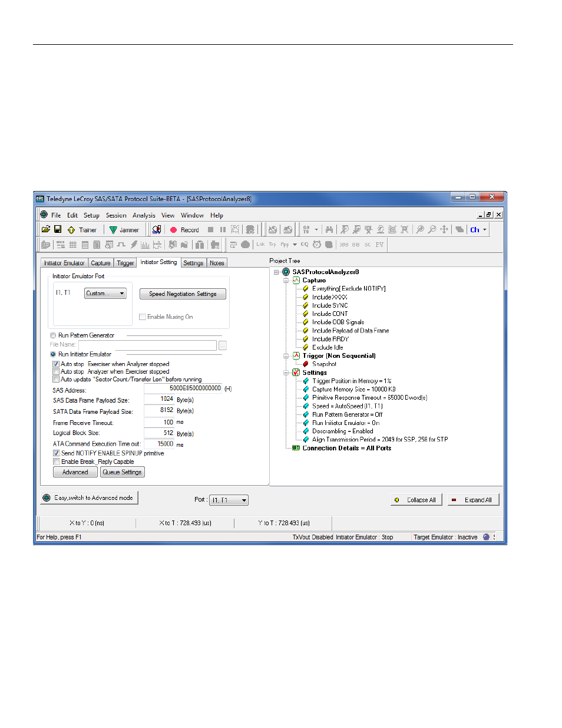Start capture with the Record button
The height and width of the screenshot is (728, 562).
click(184, 230)
